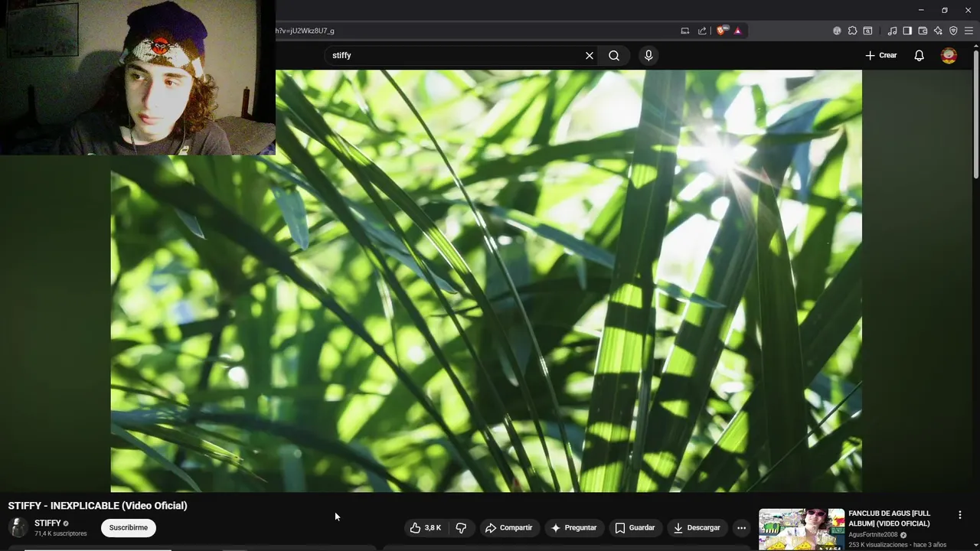Open the Crear menu
Viewport: 980px width, 551px height.
(x=880, y=55)
